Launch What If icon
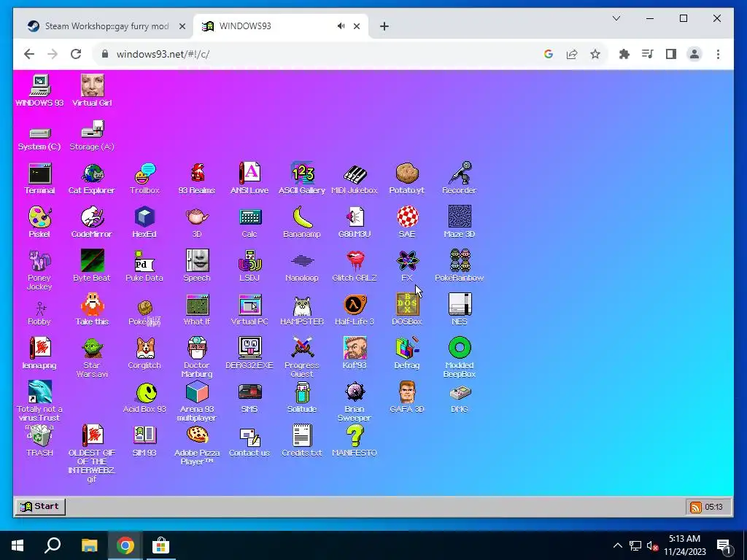The height and width of the screenshot is (560, 747). pos(197,306)
